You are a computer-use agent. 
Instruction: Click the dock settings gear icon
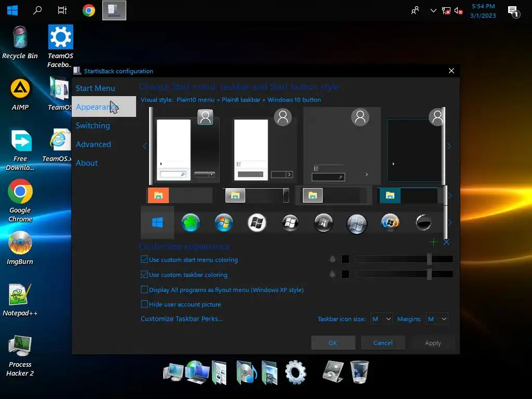coord(296,372)
